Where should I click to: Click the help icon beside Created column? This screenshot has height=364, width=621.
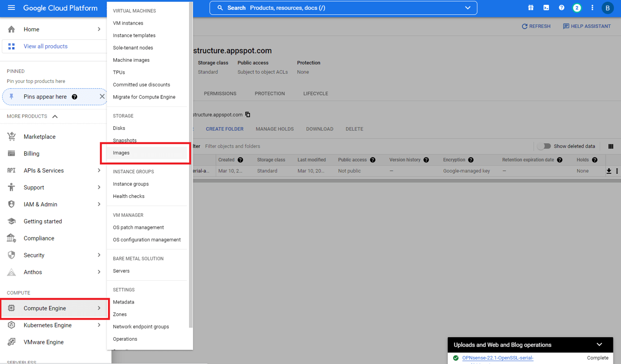coord(240,160)
